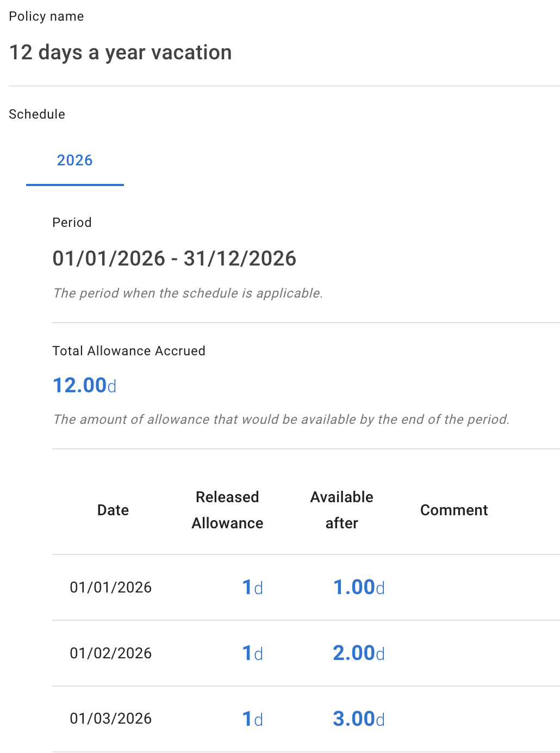
Task: Click the period range 01/01/2026 - 31/12/2026
Action: coord(175,258)
